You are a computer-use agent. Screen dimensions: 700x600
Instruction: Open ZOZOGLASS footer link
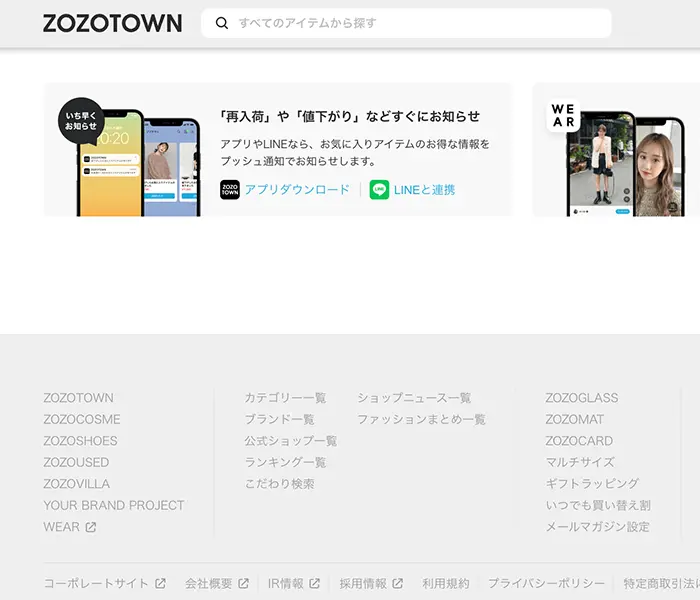pos(582,398)
